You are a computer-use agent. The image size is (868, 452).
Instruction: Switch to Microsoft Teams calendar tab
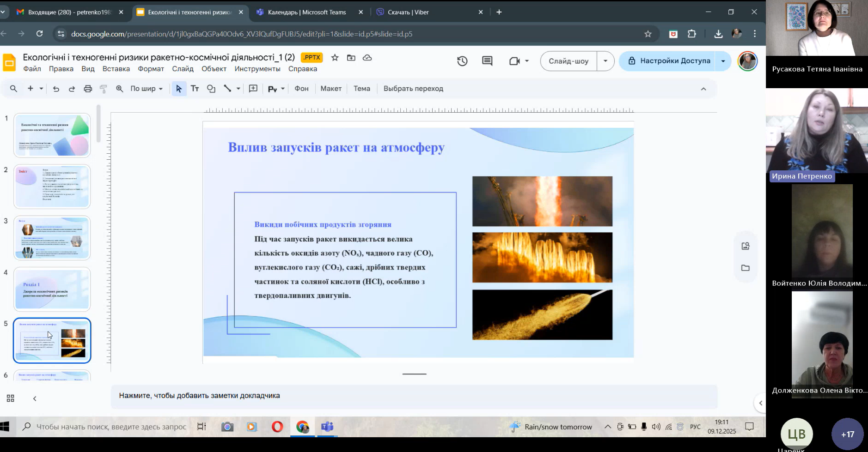coord(307,12)
